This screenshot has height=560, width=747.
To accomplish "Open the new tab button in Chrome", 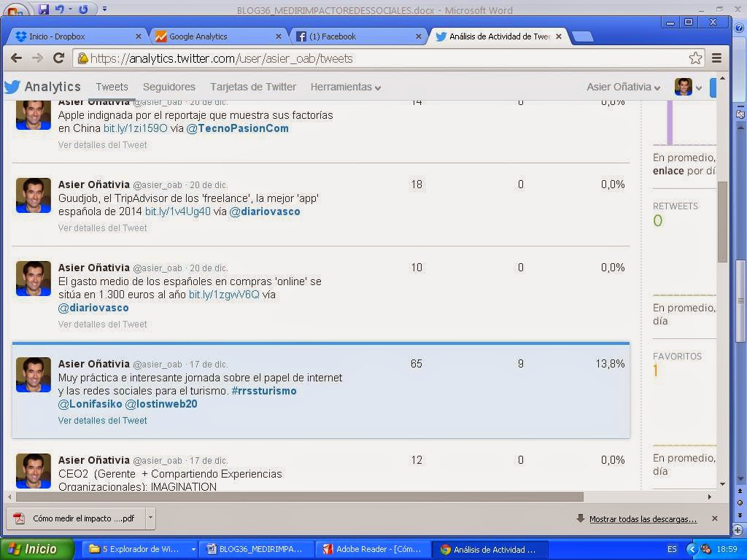I will click(582, 36).
